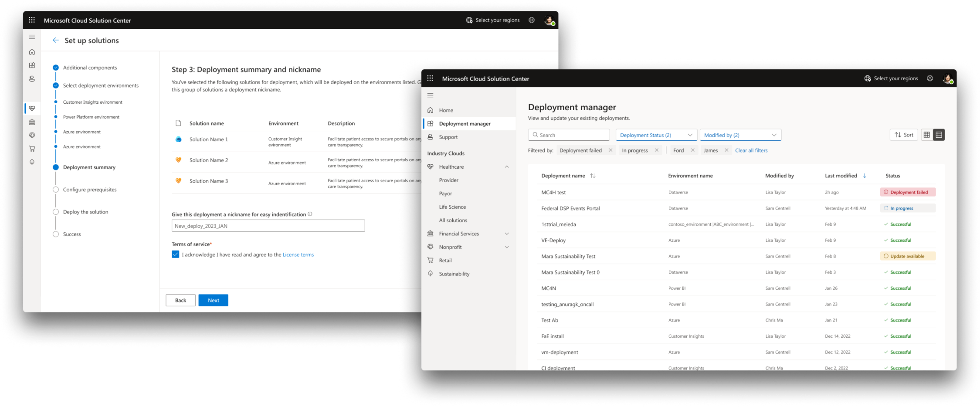Click Retail cart icon in collapsed left rail
Viewport: 980px width, 407px height.
tap(32, 149)
